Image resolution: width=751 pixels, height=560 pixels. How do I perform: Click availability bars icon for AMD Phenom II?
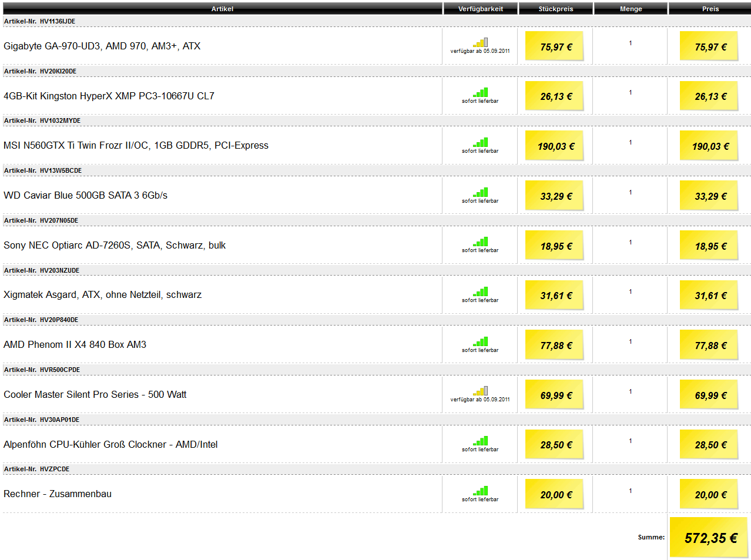tap(481, 341)
